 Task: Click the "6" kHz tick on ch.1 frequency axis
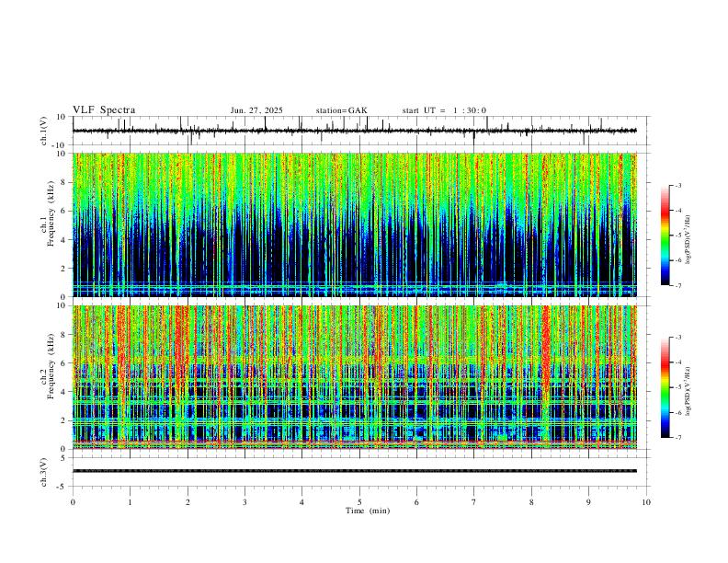[x=64, y=211]
